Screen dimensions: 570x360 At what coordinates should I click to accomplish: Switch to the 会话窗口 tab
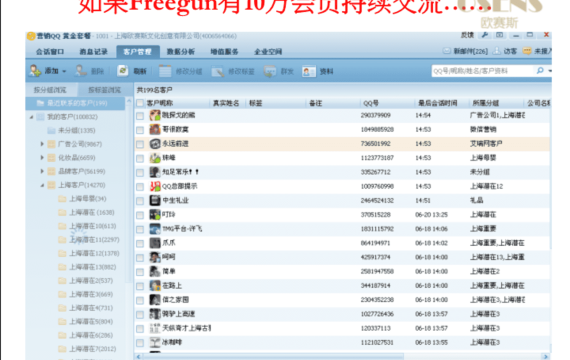(50, 52)
